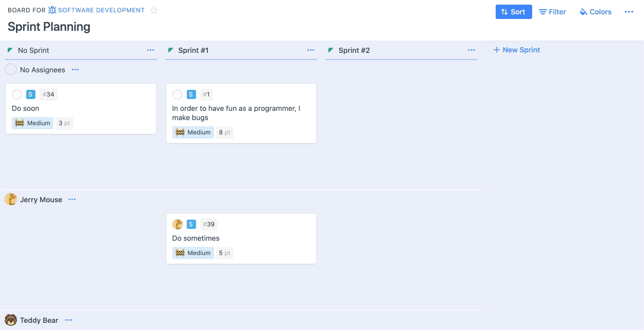Click the 8 pt estimation field on issue #1
The height and width of the screenshot is (330, 644).
click(x=224, y=132)
